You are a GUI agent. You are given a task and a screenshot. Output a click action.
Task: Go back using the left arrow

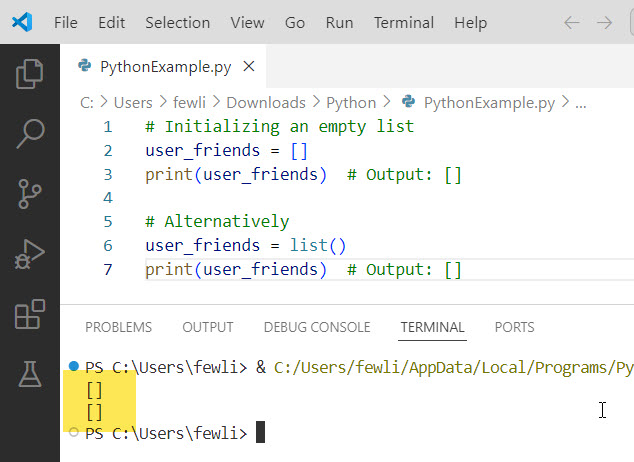click(572, 23)
